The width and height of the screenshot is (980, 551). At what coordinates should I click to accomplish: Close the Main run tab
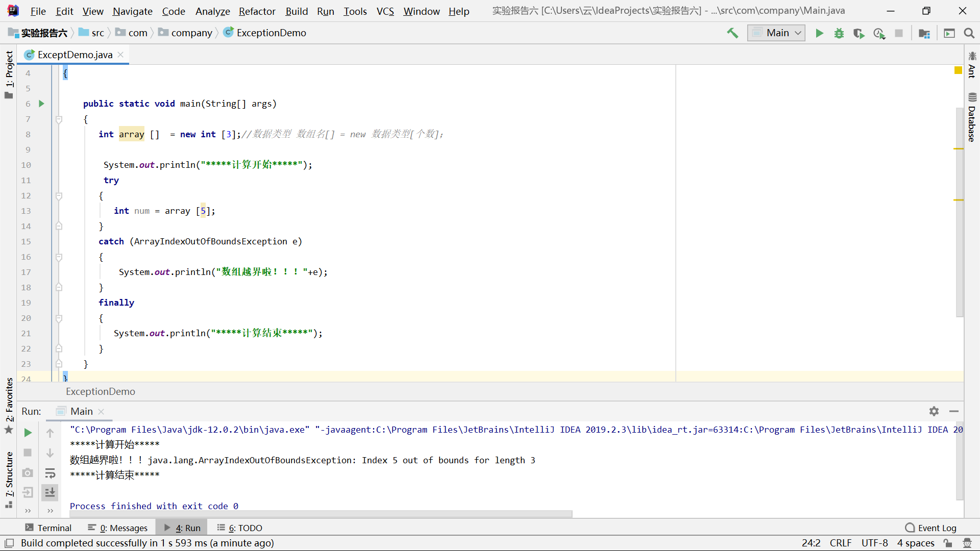(101, 412)
